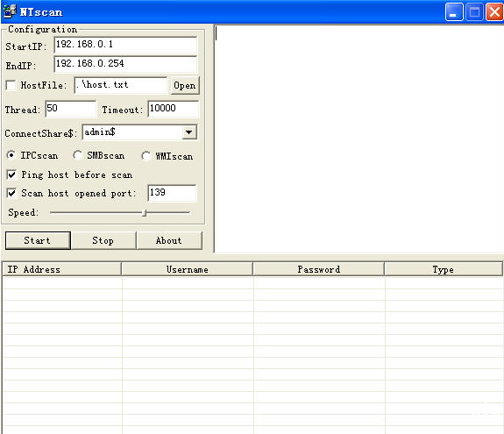Expand the ConnectShare$ dropdown arrow
504x434 pixels.
(x=189, y=132)
